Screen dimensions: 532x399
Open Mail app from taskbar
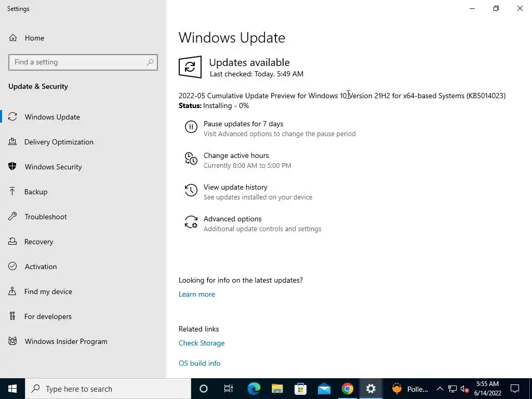click(324, 389)
